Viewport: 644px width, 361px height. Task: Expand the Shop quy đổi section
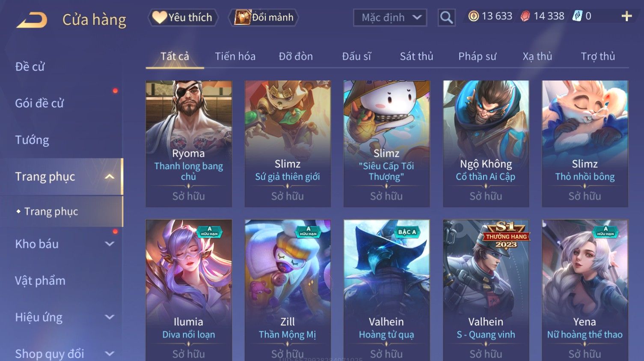coord(110,354)
